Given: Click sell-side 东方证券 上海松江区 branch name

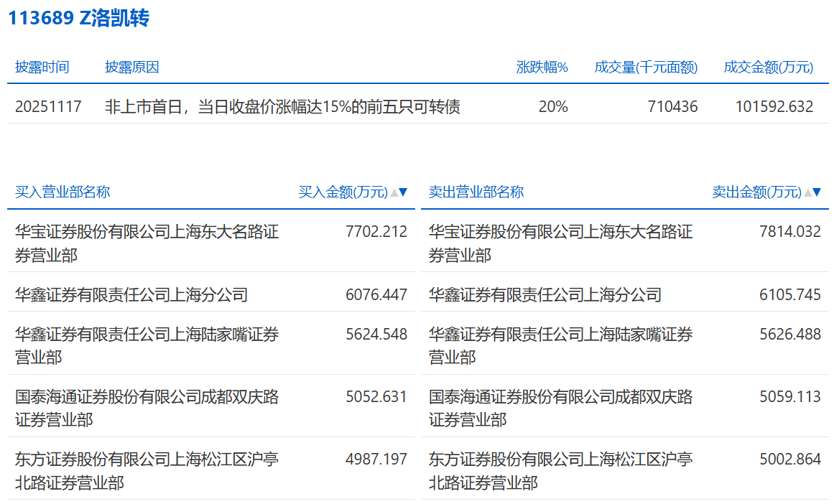Looking at the screenshot, I should (x=560, y=470).
